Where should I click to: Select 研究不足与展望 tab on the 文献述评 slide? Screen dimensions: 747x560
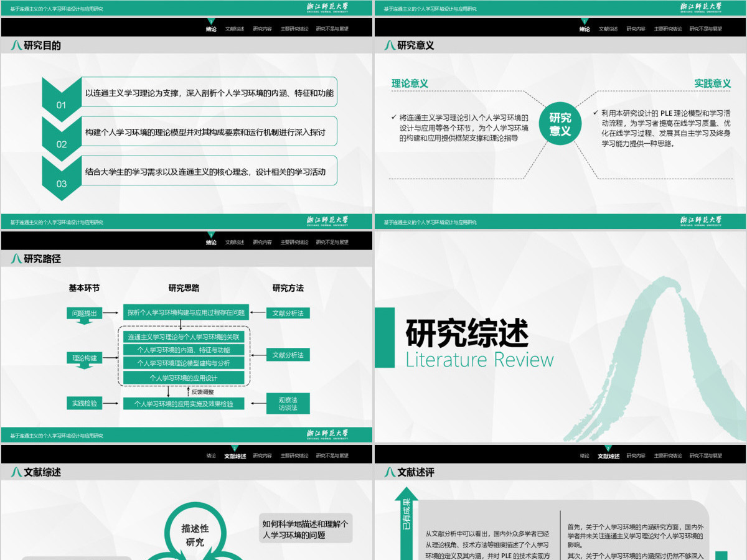(706, 455)
